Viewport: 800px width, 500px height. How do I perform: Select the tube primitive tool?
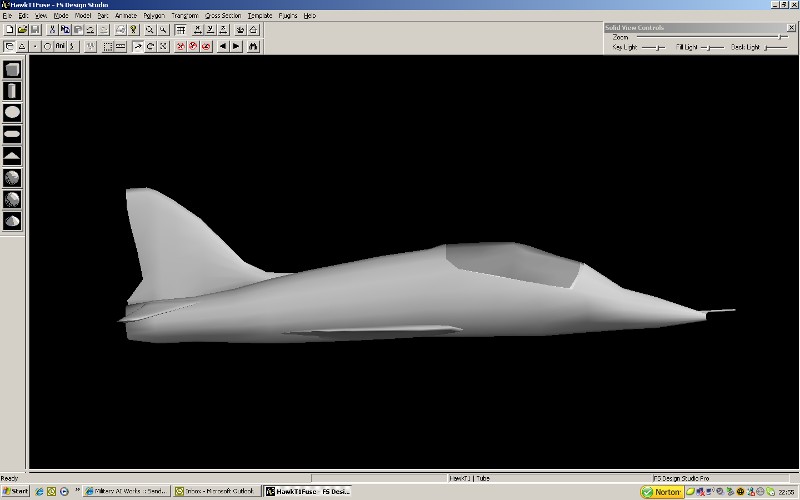pyautogui.click(x=12, y=91)
